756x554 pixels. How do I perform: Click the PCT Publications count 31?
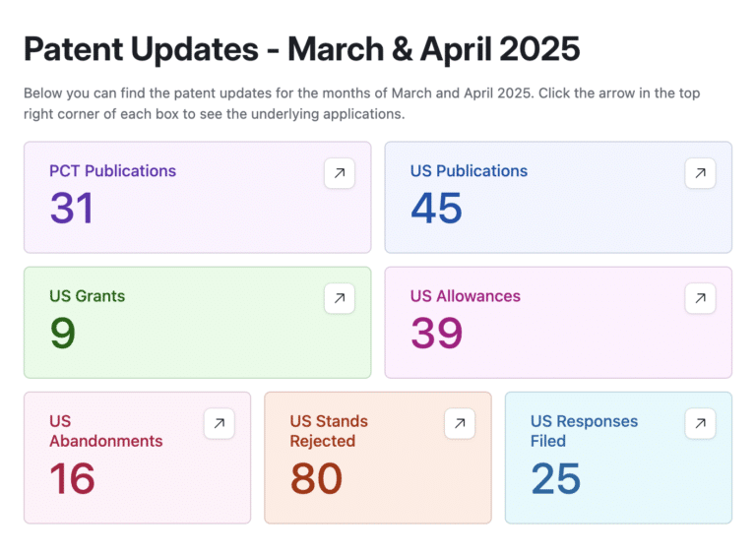(x=72, y=209)
